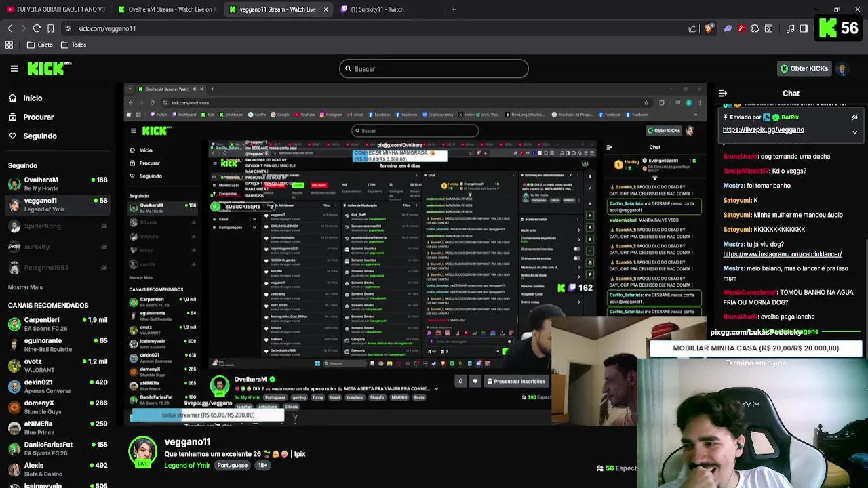Click chat username MerdaConsciente
The height and width of the screenshot is (488, 868).
point(750,292)
